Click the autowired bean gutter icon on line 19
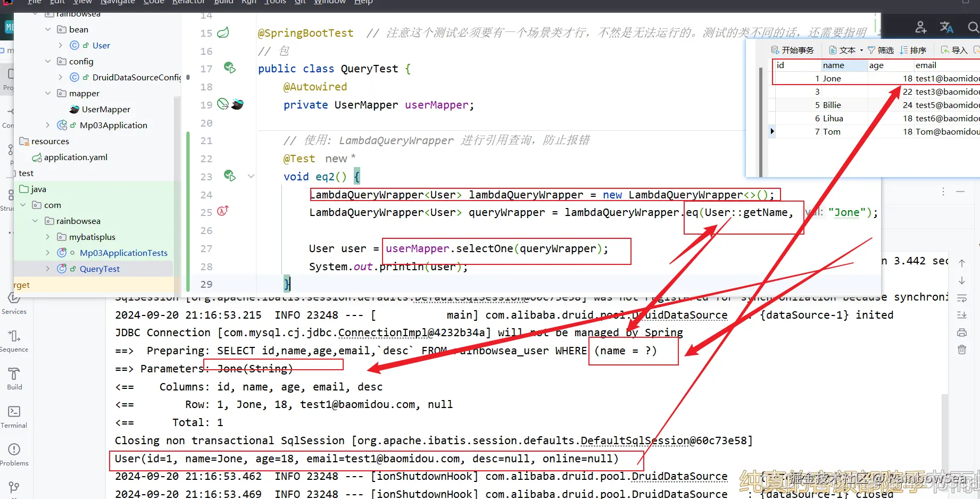The width and height of the screenshot is (980, 499). (223, 104)
